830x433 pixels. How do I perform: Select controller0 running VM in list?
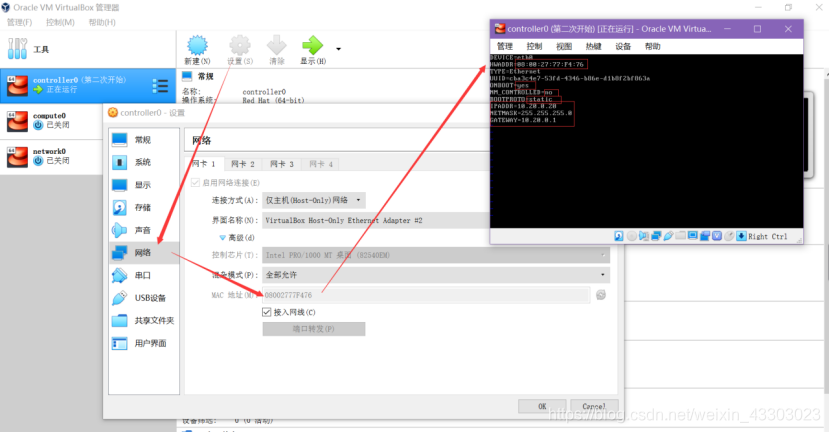tap(87, 85)
